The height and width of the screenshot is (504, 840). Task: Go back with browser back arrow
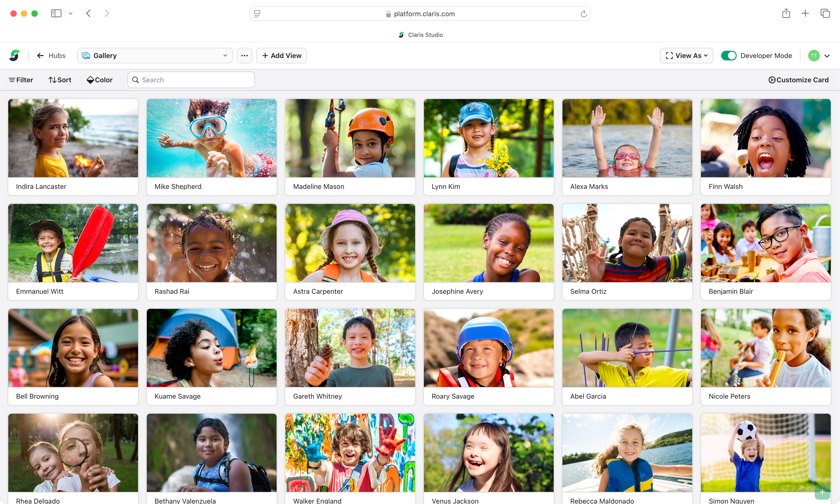(x=88, y=13)
